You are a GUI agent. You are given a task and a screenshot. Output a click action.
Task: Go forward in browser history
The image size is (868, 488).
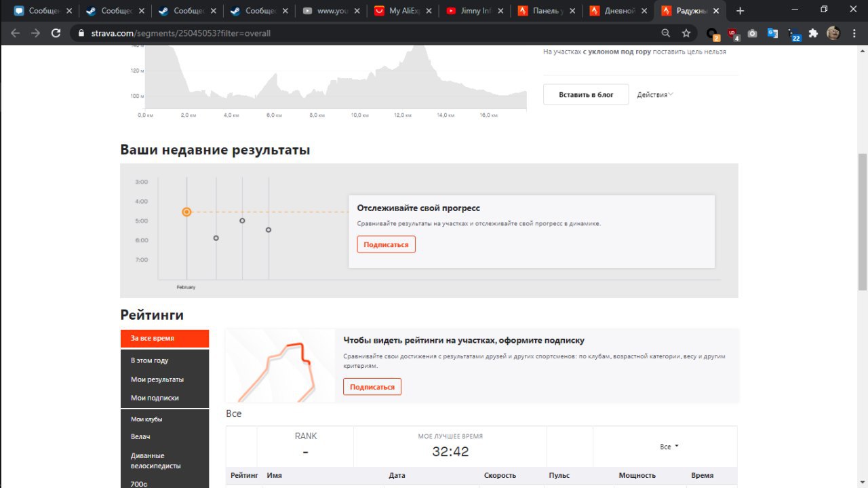point(36,33)
